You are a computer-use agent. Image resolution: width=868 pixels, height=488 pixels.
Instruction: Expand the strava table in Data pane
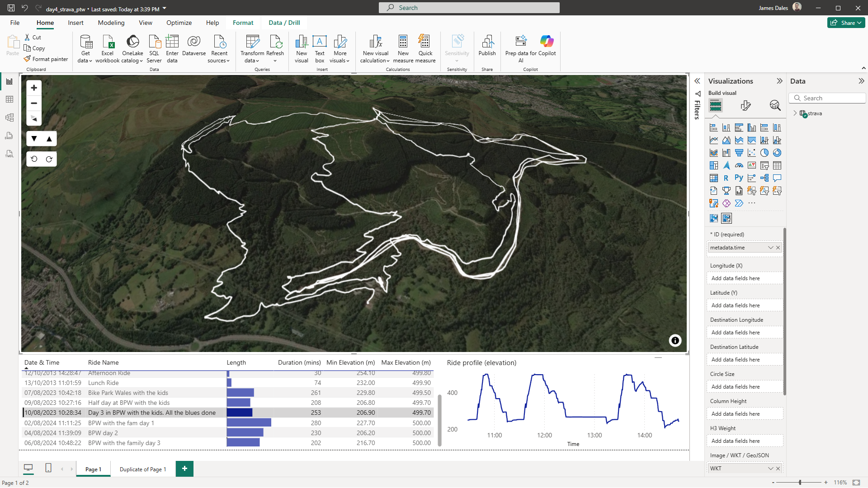tap(795, 113)
